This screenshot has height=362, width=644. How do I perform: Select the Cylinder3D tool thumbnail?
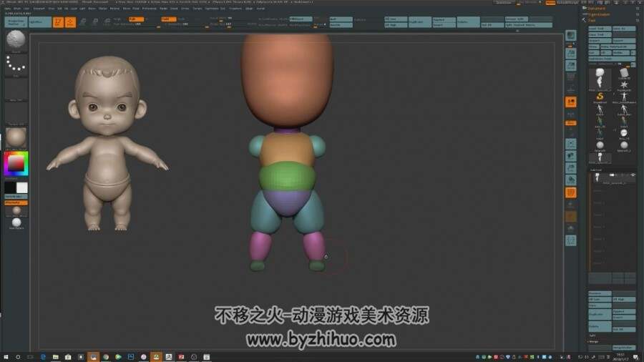point(624,74)
